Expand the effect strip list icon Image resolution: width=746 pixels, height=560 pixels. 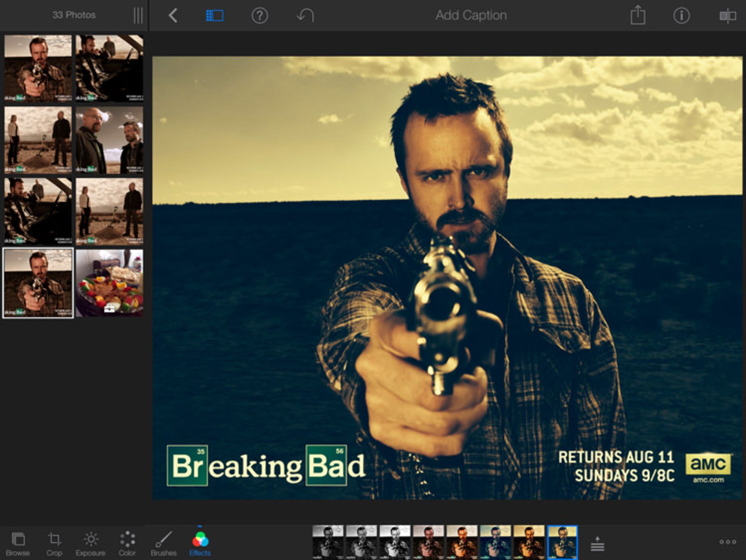click(x=597, y=544)
